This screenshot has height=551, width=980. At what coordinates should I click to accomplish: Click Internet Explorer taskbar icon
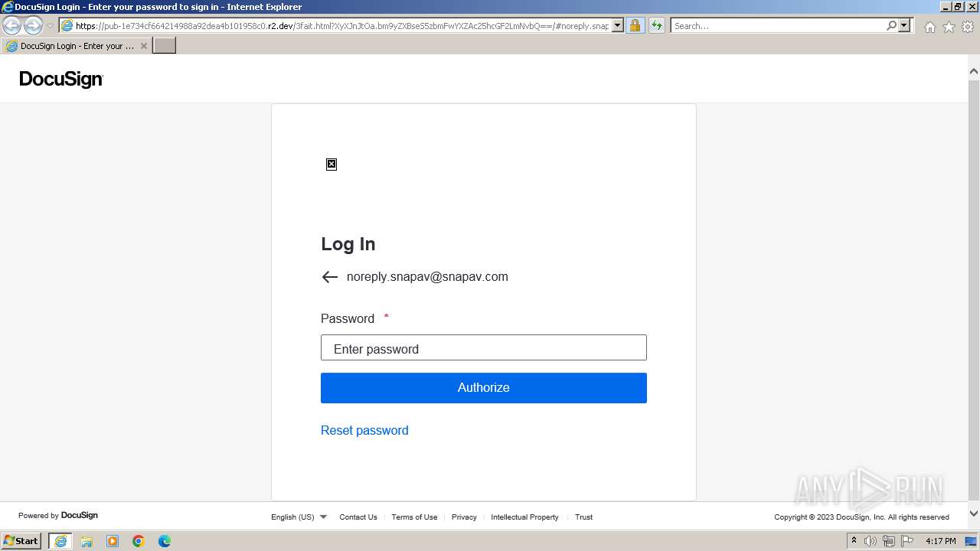pyautogui.click(x=60, y=541)
